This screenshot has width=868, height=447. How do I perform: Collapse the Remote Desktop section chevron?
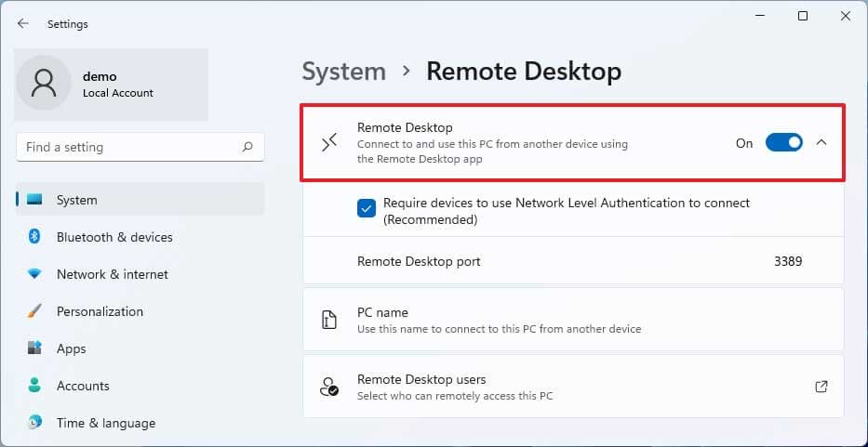pyautogui.click(x=821, y=143)
